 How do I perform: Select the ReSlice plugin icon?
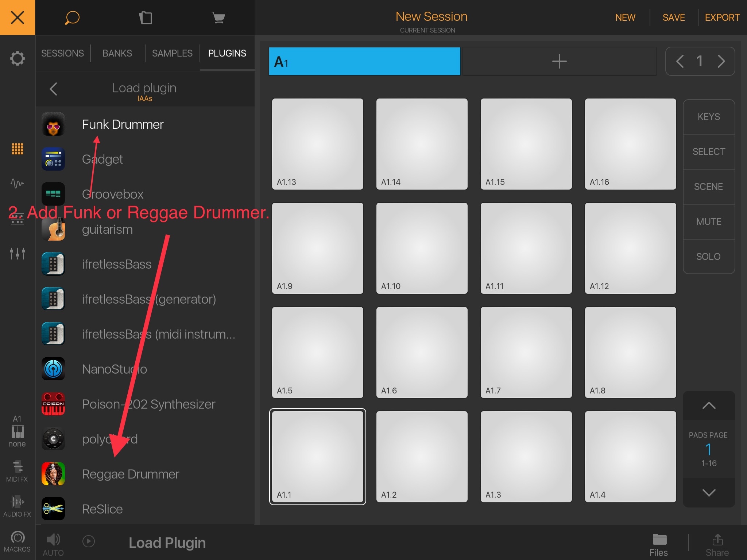tap(53, 509)
